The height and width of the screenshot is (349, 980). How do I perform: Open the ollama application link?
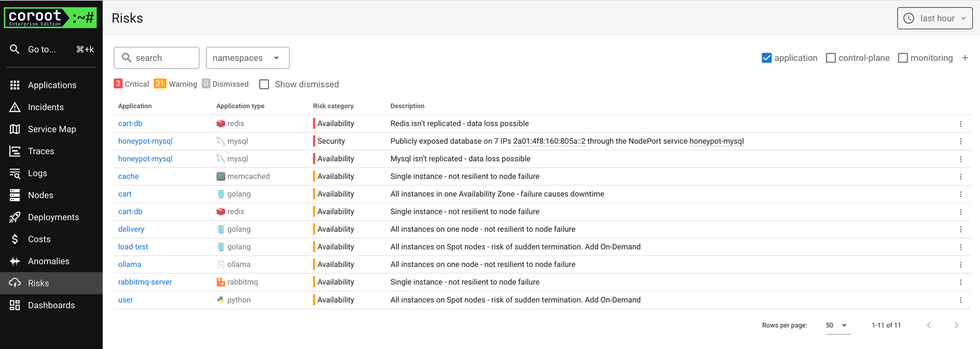129,265
